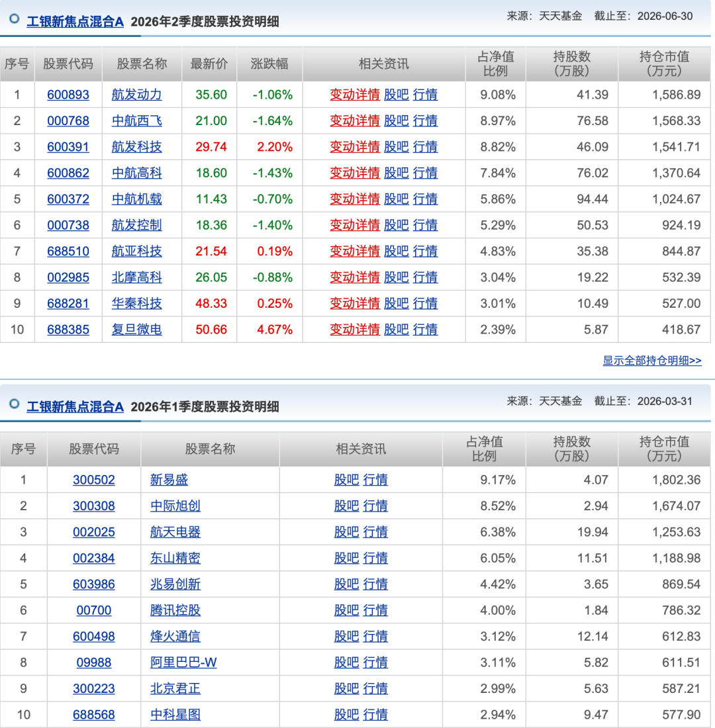Open 工银新焦点混合A link in Q1 header
Screen dimensions: 715x728
pyautogui.click(x=75, y=407)
